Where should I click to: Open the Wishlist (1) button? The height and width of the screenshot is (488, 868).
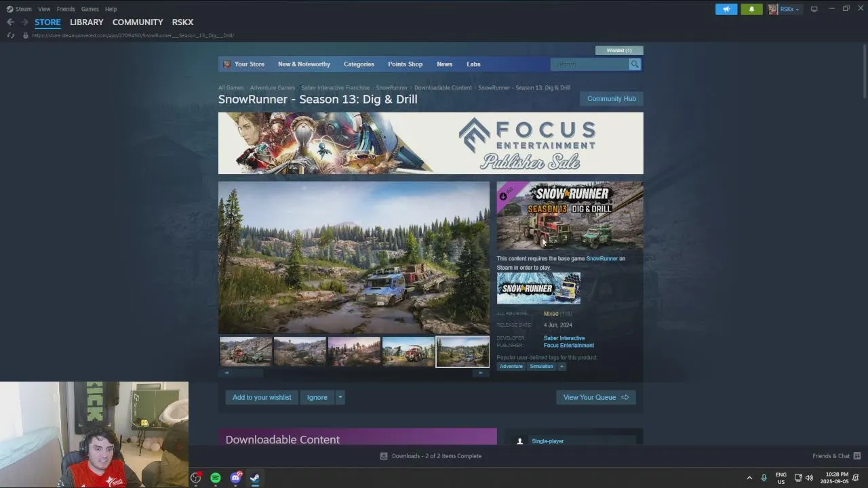[x=619, y=50]
